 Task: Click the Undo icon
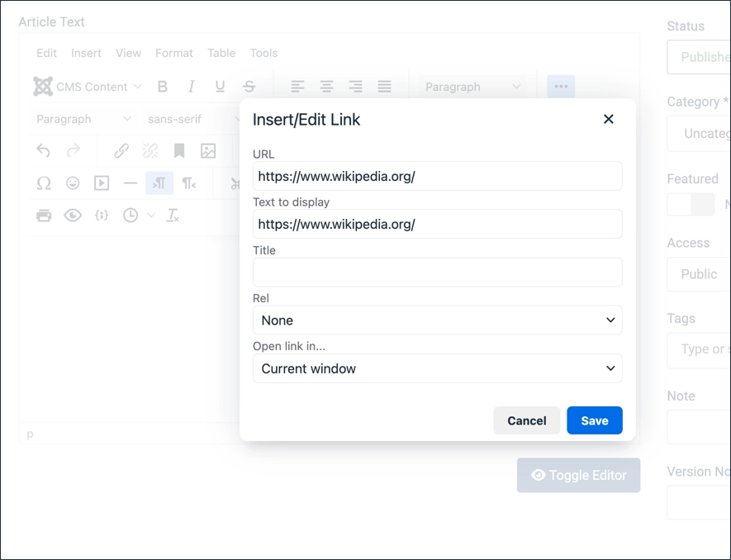pos(44,150)
